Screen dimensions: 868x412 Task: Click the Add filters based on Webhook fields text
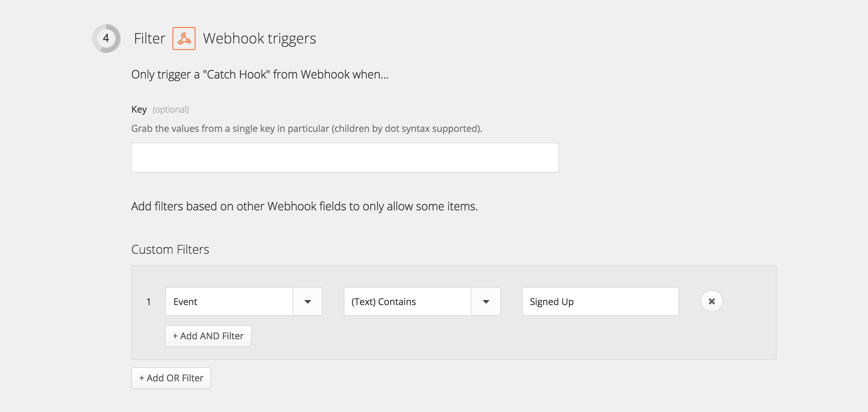click(x=305, y=206)
